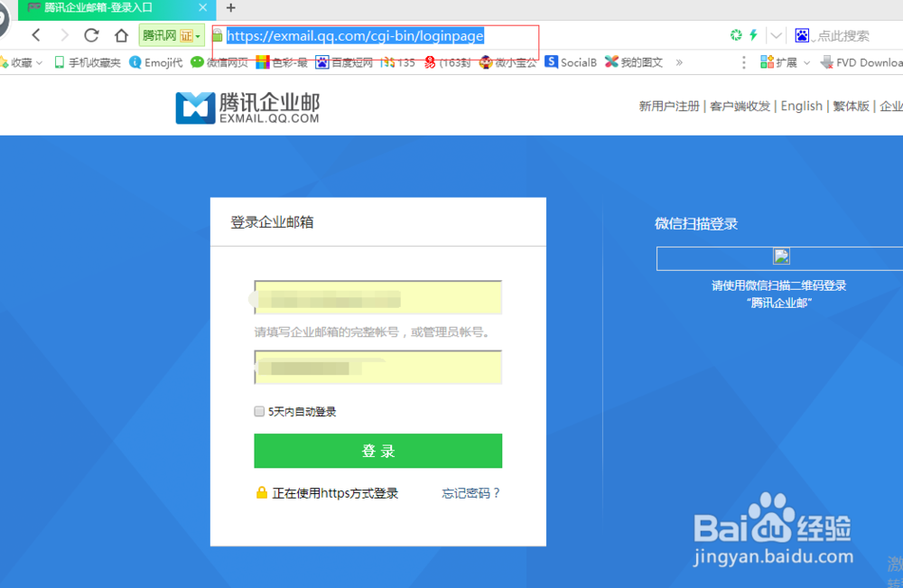Open the 135 bookmark
Screen dimensions: 903x588
398,62
